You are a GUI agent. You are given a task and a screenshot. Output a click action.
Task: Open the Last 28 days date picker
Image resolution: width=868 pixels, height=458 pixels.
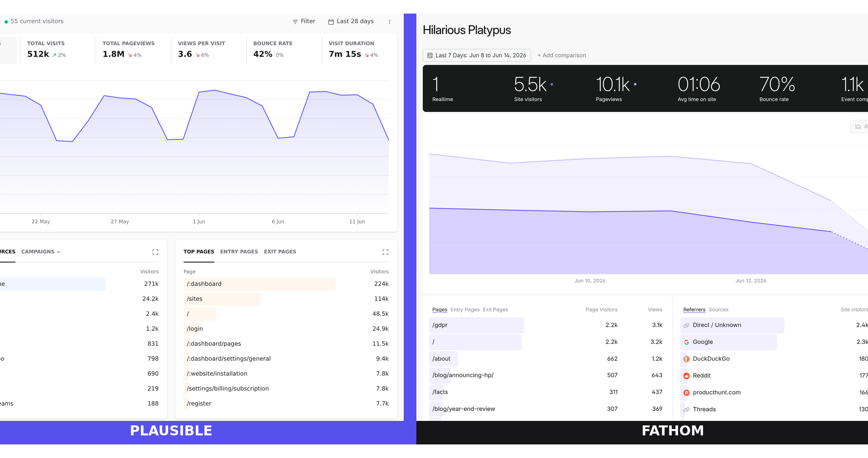pyautogui.click(x=351, y=21)
